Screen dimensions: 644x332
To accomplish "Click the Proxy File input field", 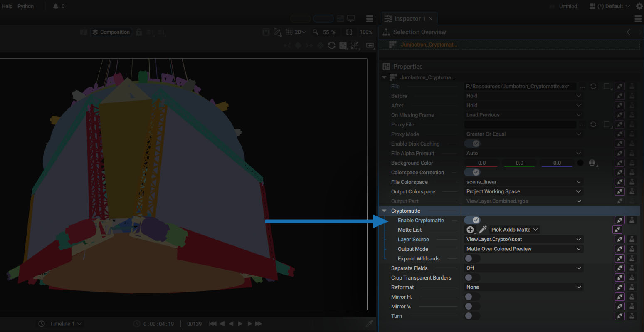I will tap(520, 124).
